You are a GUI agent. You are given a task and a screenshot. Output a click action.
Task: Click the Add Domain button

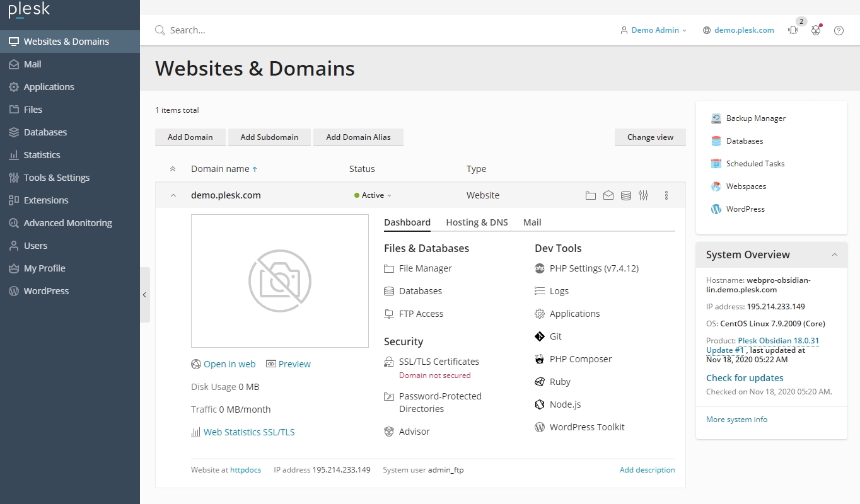pos(190,137)
